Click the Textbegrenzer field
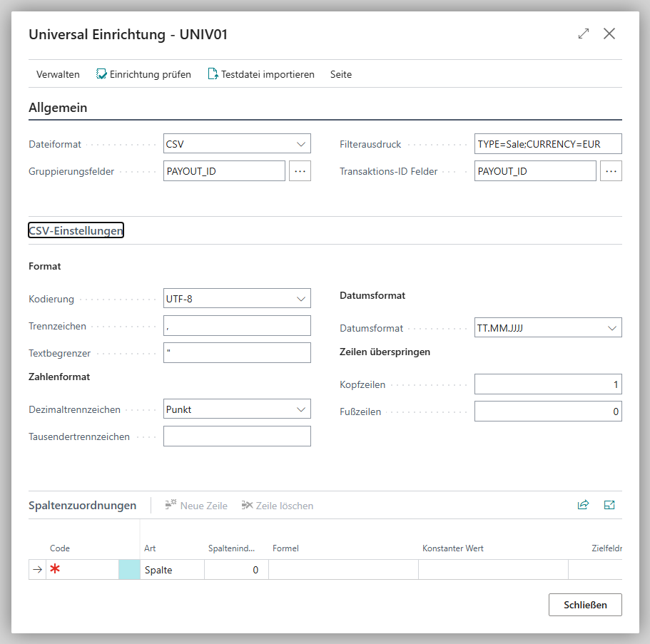The height and width of the screenshot is (644, 650). point(237,352)
